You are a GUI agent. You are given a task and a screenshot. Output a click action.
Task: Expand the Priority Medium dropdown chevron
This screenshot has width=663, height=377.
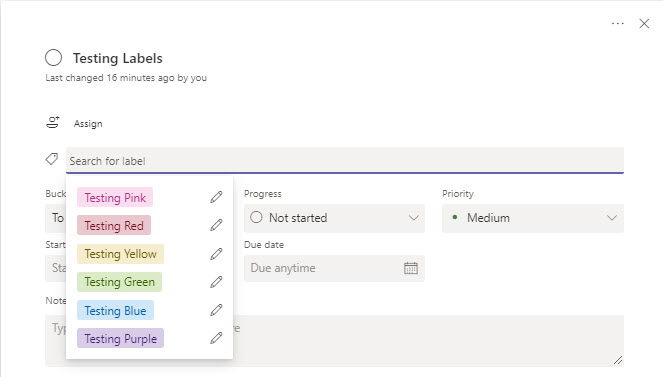pyautogui.click(x=611, y=218)
